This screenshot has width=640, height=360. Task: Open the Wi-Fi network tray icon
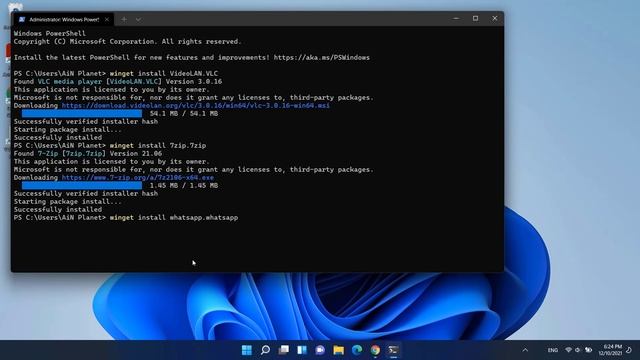coord(568,350)
